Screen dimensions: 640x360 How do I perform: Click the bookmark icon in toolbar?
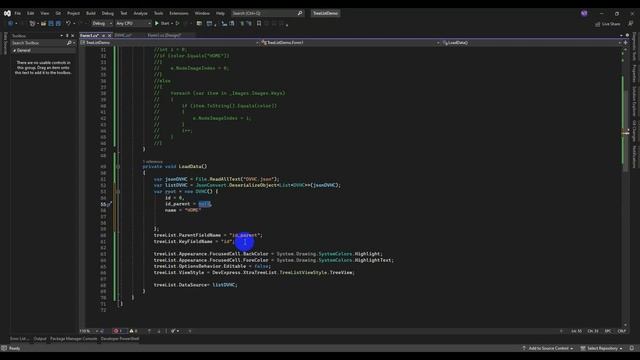pyautogui.click(x=259, y=24)
